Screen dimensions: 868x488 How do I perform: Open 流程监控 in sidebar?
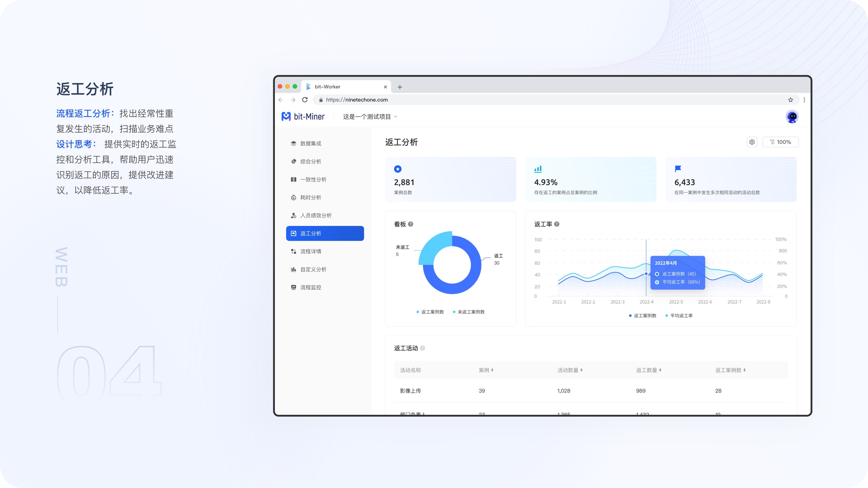point(325,287)
